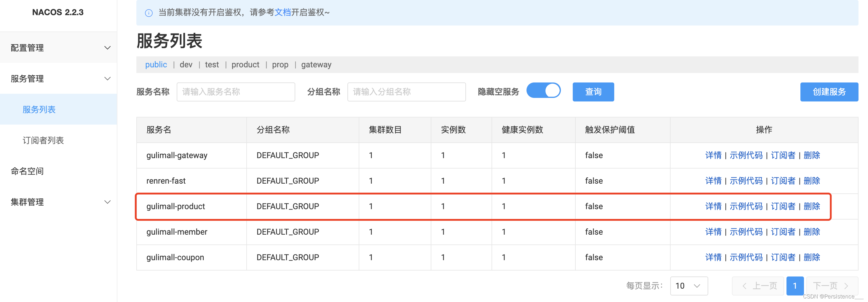Expand the 配置管理 sidebar menu
868x302 pixels.
click(58, 48)
